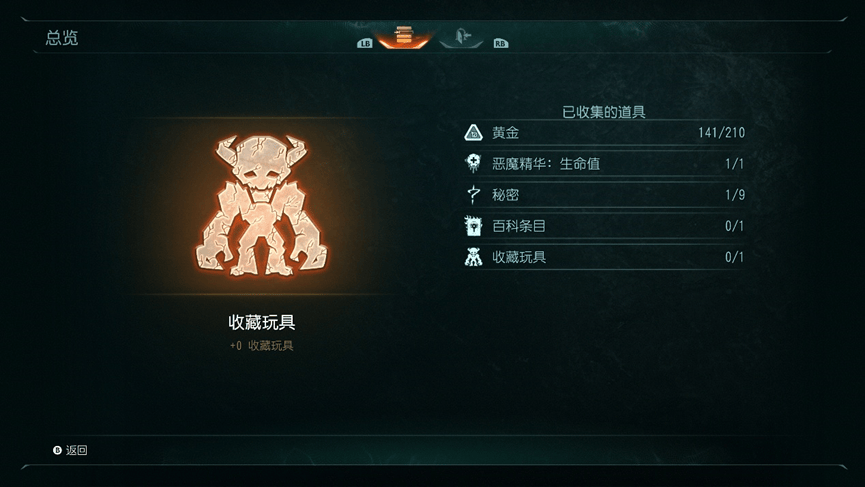Select the codex entry icon beside 百科条目
Viewport: 865px width, 487px height.
point(473,226)
